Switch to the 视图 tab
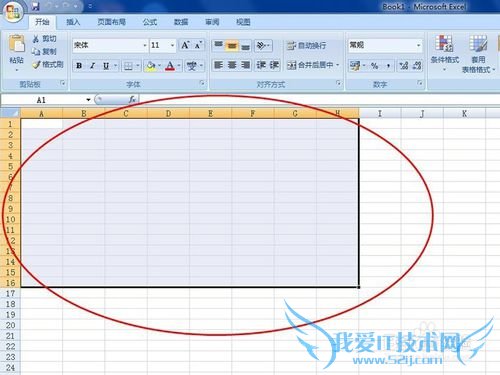Viewport: 500px width, 375px height. tap(243, 22)
